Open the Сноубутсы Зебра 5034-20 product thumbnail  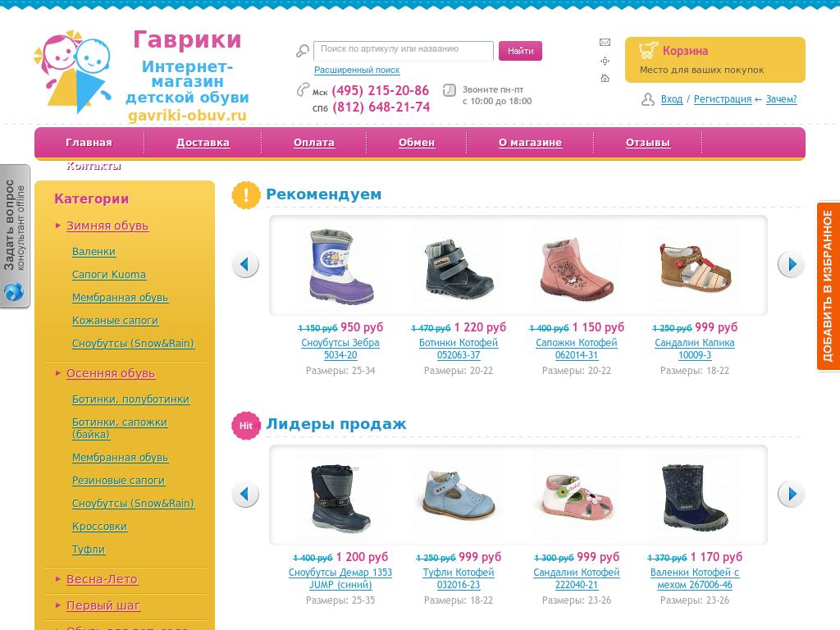click(x=340, y=266)
